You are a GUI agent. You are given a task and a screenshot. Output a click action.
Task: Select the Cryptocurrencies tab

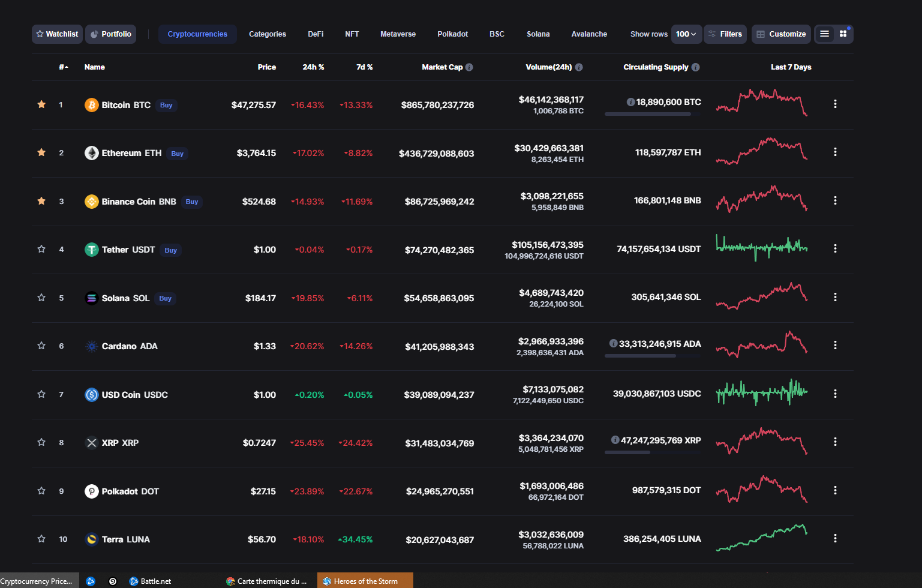(197, 34)
